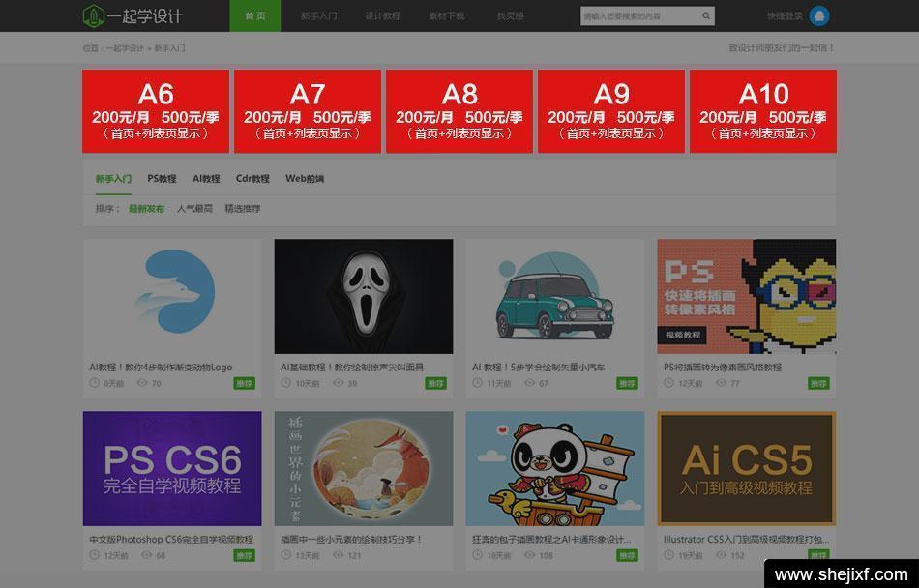Click clock icon on the 矢量小汽车 card

pyautogui.click(x=478, y=383)
